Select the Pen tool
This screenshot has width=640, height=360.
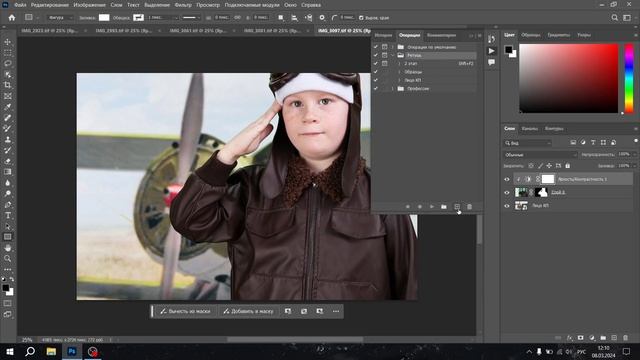click(x=8, y=204)
